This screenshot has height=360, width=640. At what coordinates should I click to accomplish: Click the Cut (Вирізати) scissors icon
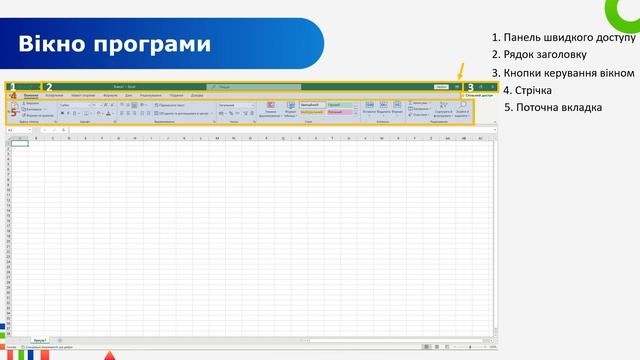[24, 104]
